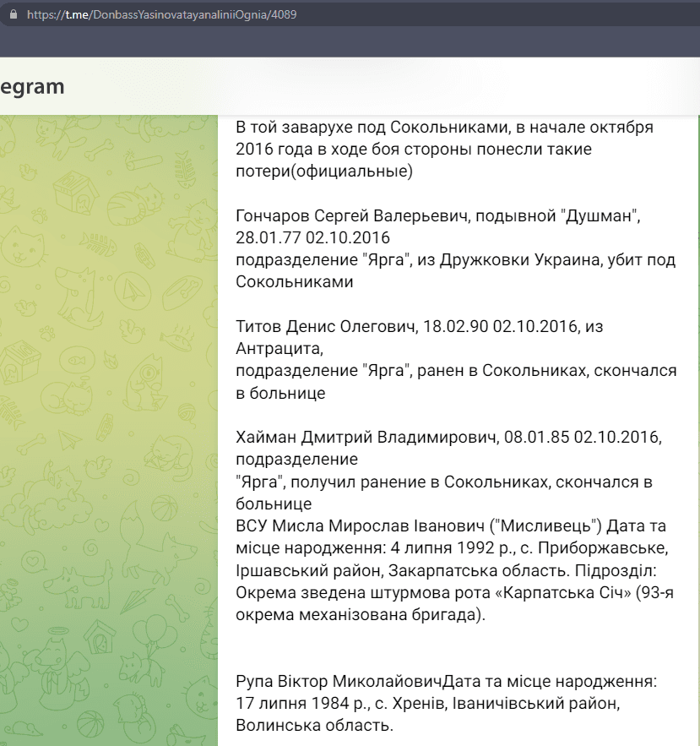Click the line starting 'Іршавський район, Закарпатська область'
700x746 pixels.
[446, 570]
